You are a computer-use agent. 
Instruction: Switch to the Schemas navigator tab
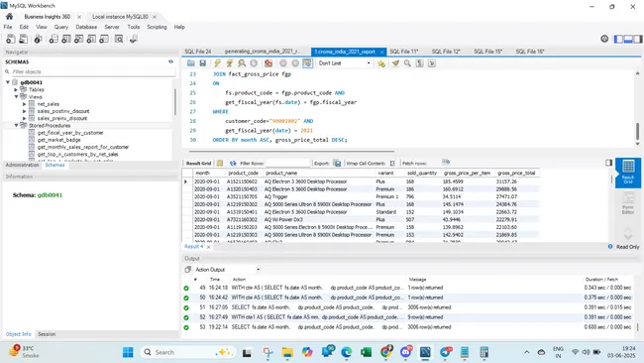coord(54,165)
